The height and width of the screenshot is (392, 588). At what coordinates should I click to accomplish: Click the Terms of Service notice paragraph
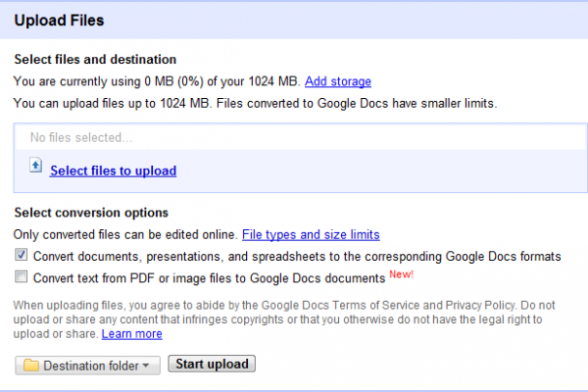click(x=284, y=319)
